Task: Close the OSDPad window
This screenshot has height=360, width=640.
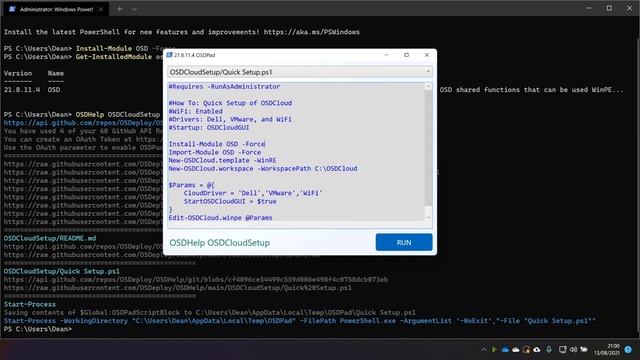Action: pos(427,55)
